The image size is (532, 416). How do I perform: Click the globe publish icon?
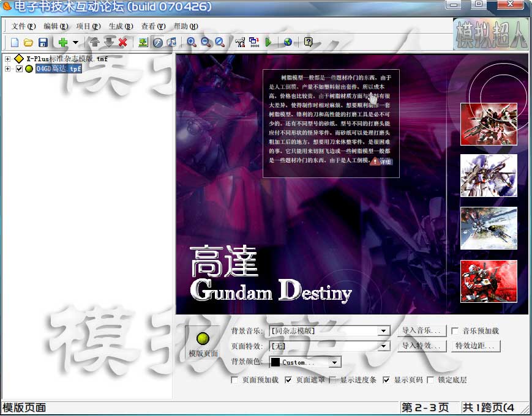288,42
